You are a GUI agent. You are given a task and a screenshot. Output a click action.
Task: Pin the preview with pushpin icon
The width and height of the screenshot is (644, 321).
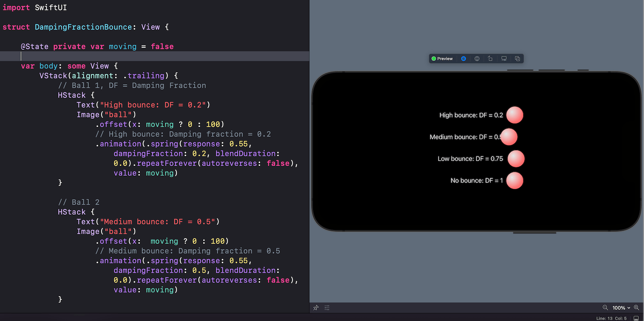pyautogui.click(x=316, y=308)
